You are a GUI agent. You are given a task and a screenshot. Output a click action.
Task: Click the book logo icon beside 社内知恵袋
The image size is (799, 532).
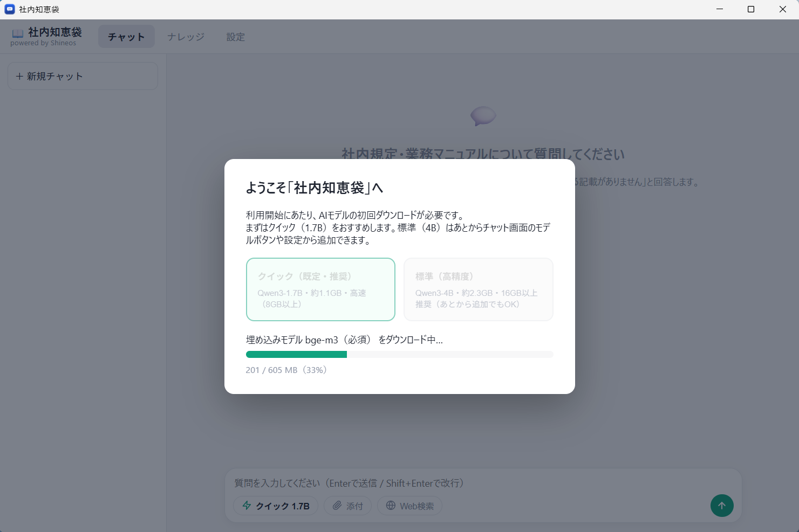18,33
